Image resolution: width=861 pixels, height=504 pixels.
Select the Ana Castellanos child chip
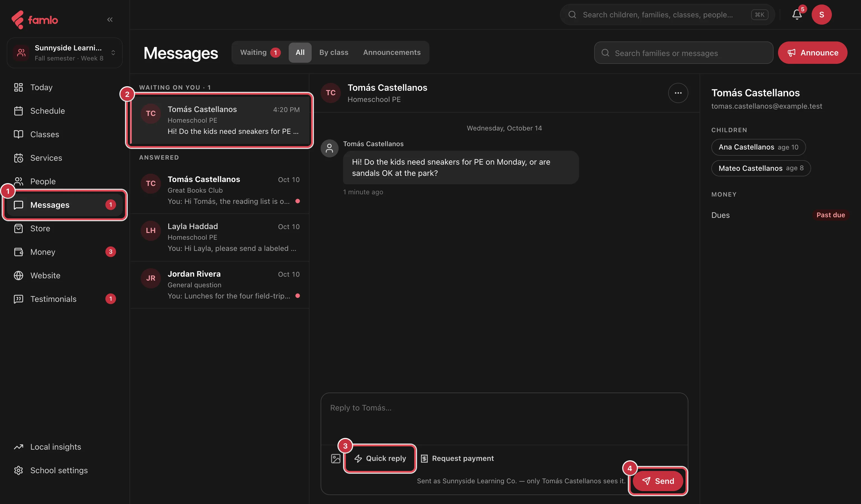(x=758, y=147)
